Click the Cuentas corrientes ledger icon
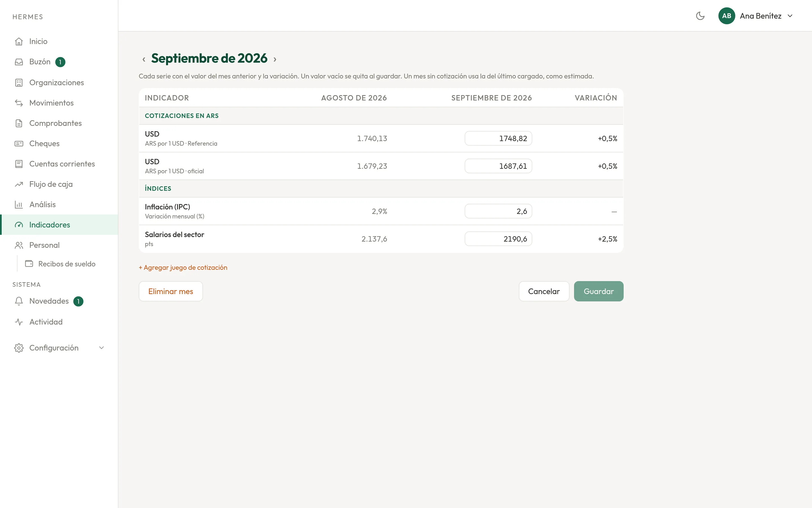The width and height of the screenshot is (812, 508). point(19,164)
